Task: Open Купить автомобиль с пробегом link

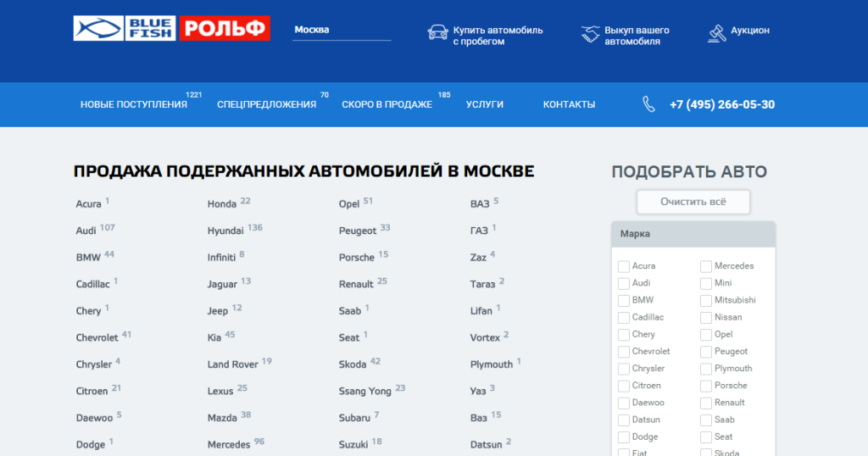Action: pyautogui.click(x=498, y=36)
